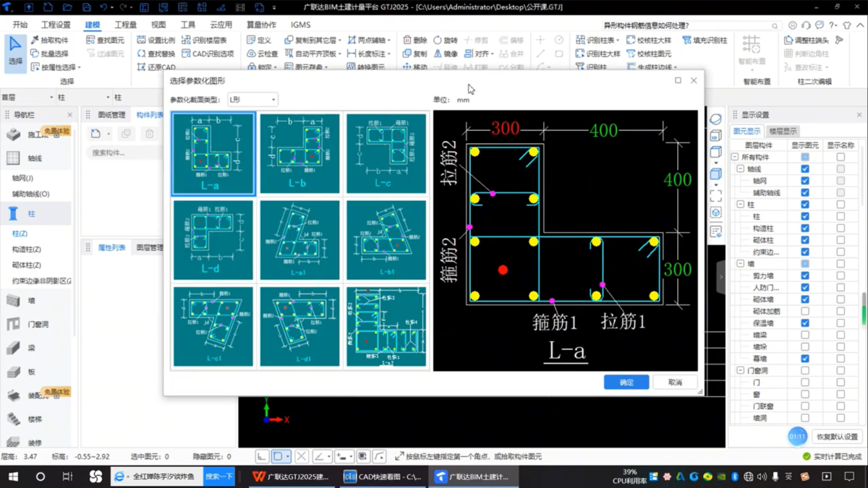Open the 首层 floor dropdown
The width and height of the screenshot is (868, 488).
tap(27, 97)
